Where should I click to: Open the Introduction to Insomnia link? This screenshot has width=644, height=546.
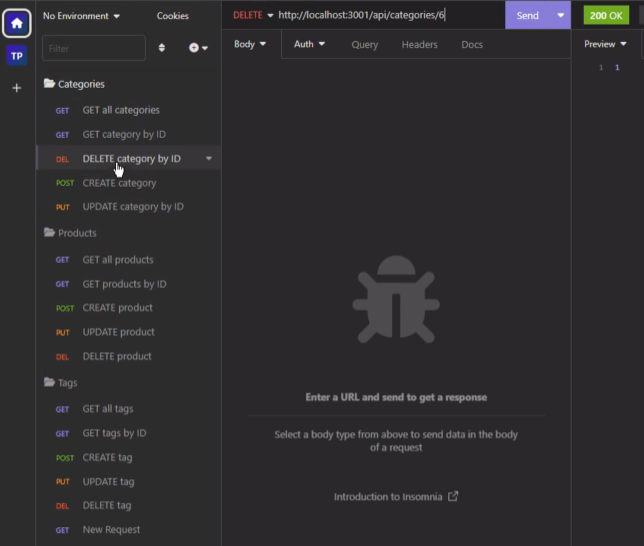pyautogui.click(x=388, y=497)
